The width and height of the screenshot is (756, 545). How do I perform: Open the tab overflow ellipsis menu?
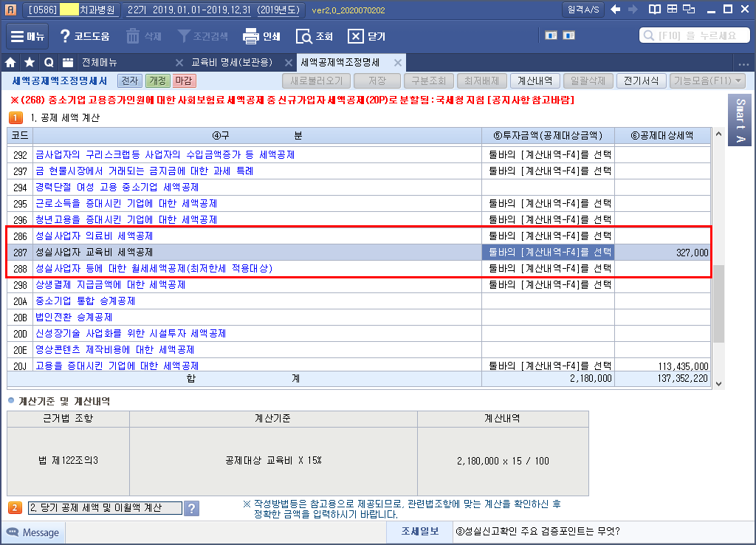coord(743,64)
